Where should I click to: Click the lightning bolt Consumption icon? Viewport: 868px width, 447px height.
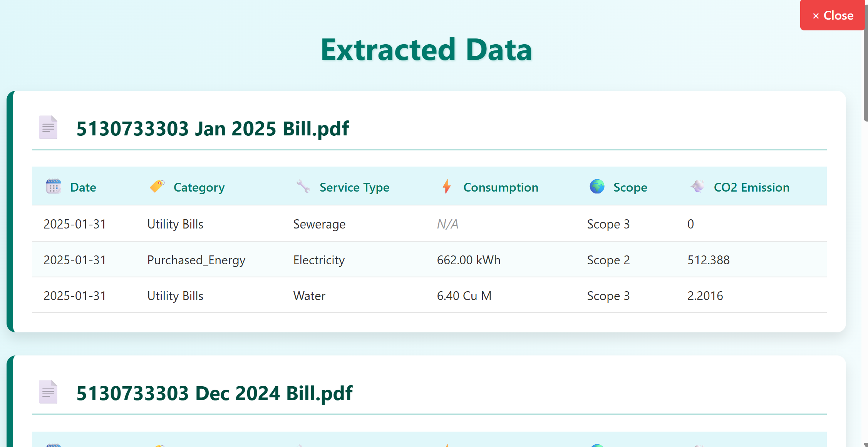447,186
